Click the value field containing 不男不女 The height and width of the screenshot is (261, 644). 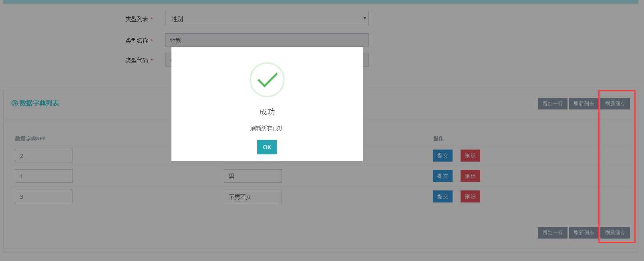253,196
